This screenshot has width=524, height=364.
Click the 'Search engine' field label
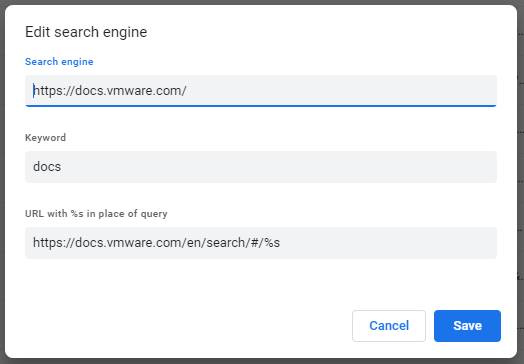pyautogui.click(x=59, y=62)
